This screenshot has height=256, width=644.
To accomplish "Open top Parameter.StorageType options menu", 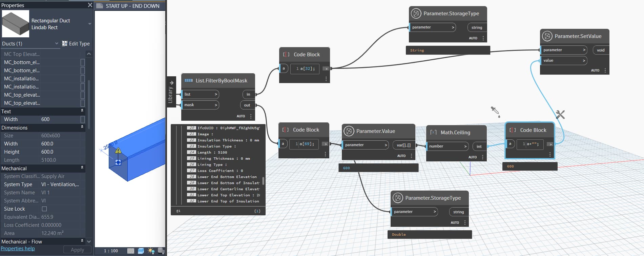I will (483, 38).
